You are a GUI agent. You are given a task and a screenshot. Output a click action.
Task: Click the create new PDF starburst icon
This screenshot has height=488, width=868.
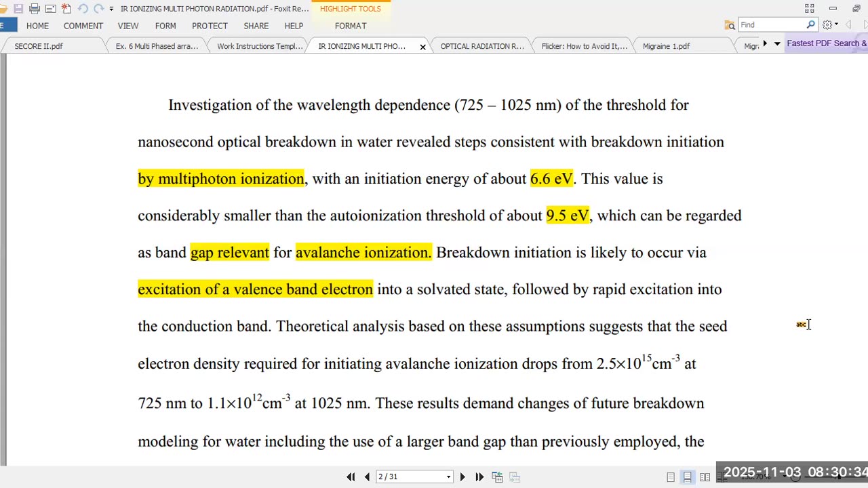66,9
